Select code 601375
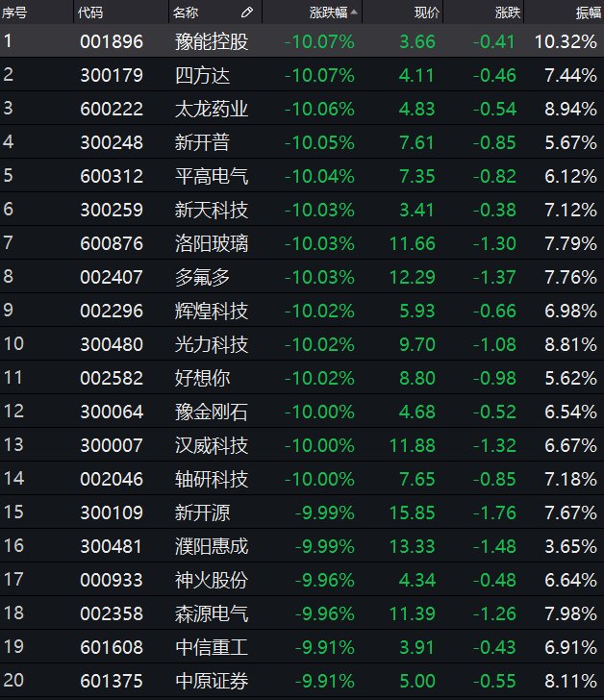Viewport: 604px width, 700px height. tap(112, 681)
